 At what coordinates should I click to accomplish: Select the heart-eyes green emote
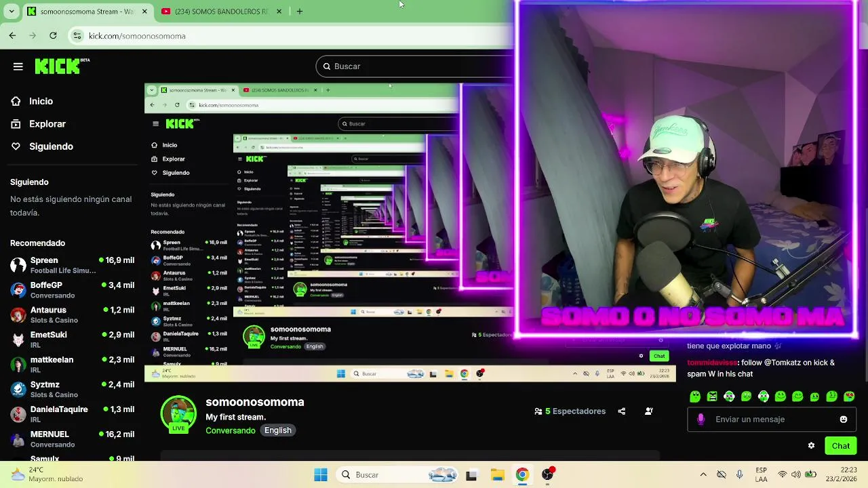[x=849, y=396]
